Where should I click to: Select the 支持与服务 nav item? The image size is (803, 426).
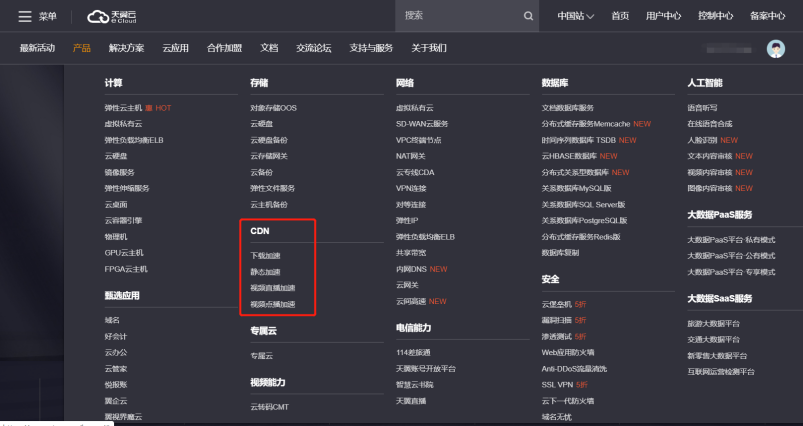(x=371, y=48)
